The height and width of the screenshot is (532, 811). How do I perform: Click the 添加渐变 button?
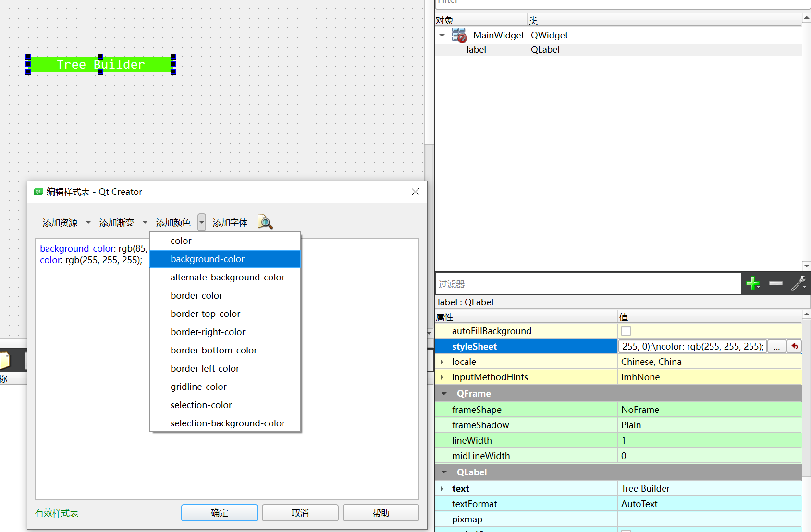117,222
